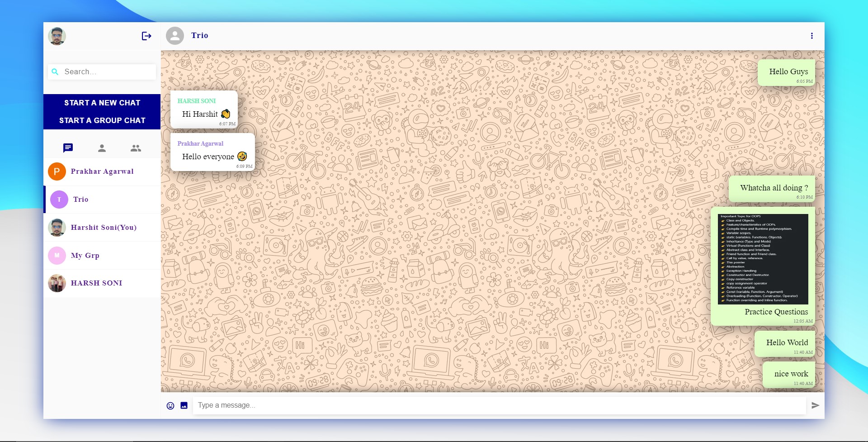Open the Practice Questions image attachment

(763, 259)
